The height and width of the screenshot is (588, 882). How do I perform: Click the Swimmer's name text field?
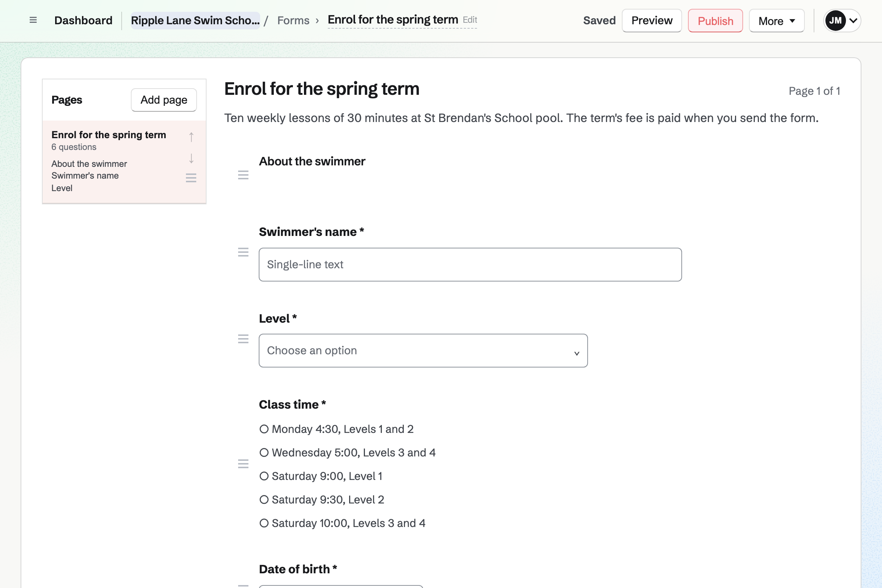pos(470,264)
